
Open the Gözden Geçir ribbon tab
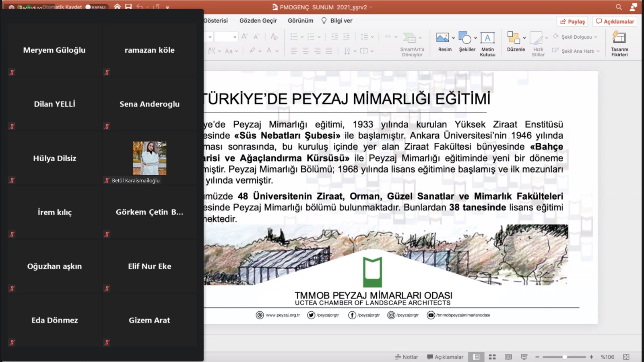click(x=258, y=21)
